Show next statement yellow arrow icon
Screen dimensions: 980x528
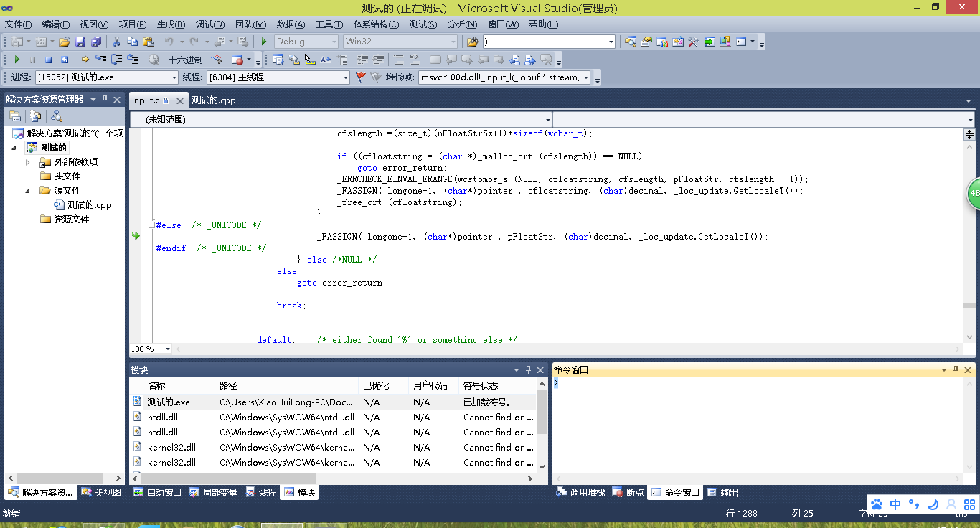click(x=85, y=60)
